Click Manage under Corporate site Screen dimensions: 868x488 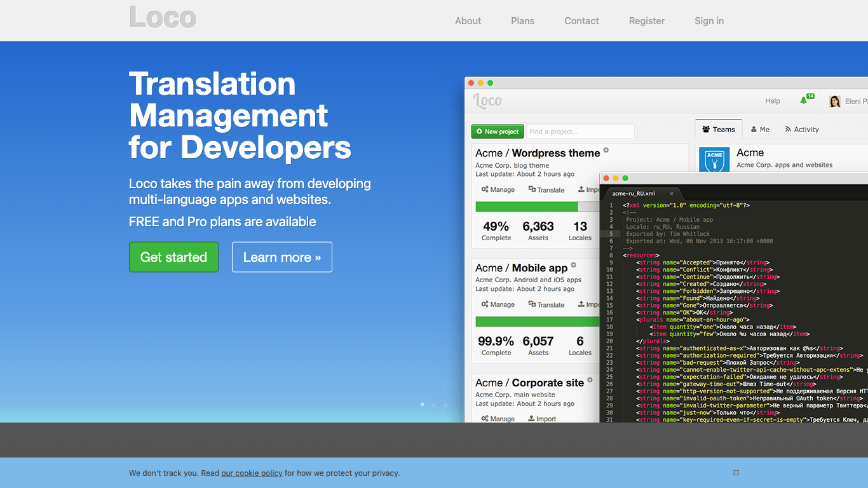pyautogui.click(x=498, y=419)
